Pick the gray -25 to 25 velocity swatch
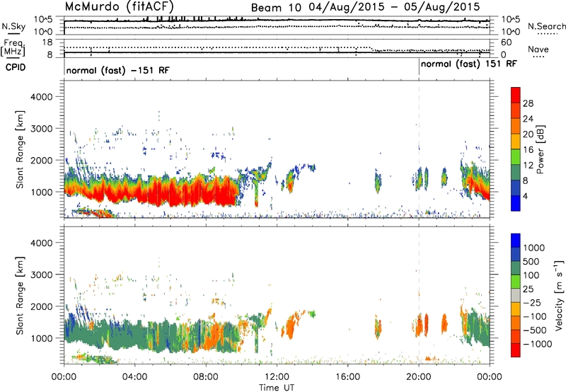566x392 pixels. coord(516,296)
